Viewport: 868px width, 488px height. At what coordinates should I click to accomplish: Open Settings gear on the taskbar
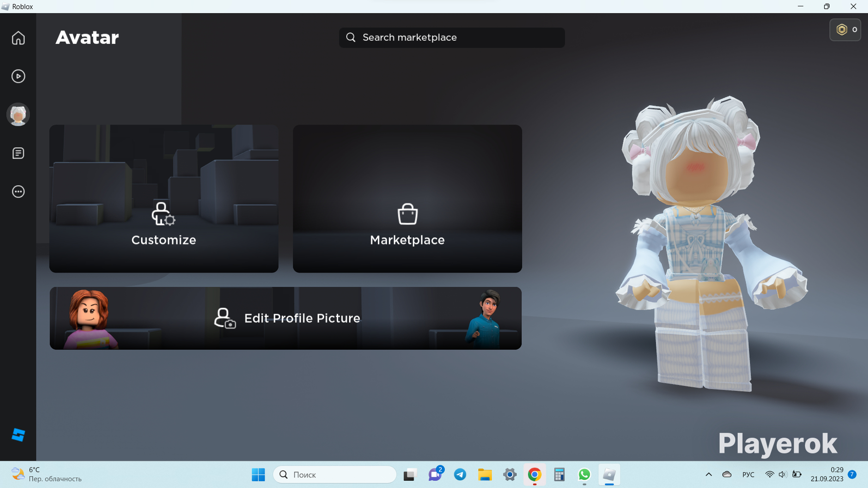click(x=510, y=474)
